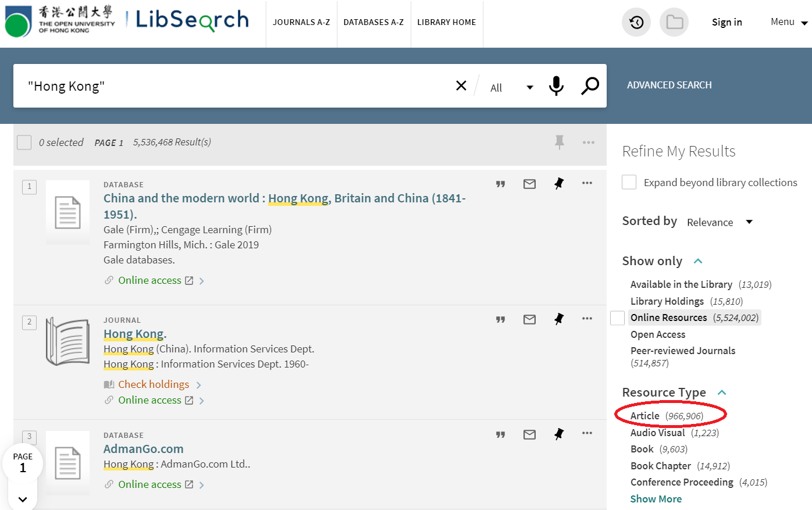Open Advanced Search
The height and width of the screenshot is (510, 812).
click(669, 85)
